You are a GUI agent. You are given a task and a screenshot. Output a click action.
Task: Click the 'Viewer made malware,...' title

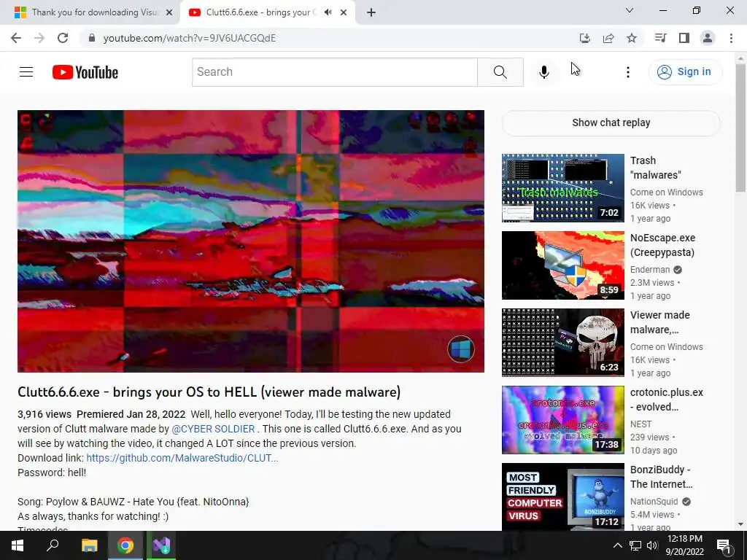point(659,322)
